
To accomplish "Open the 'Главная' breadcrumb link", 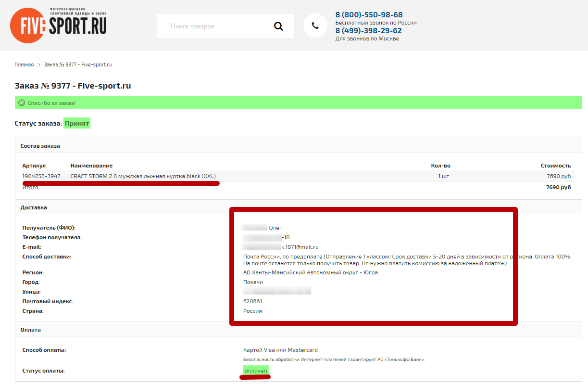I will click(25, 64).
